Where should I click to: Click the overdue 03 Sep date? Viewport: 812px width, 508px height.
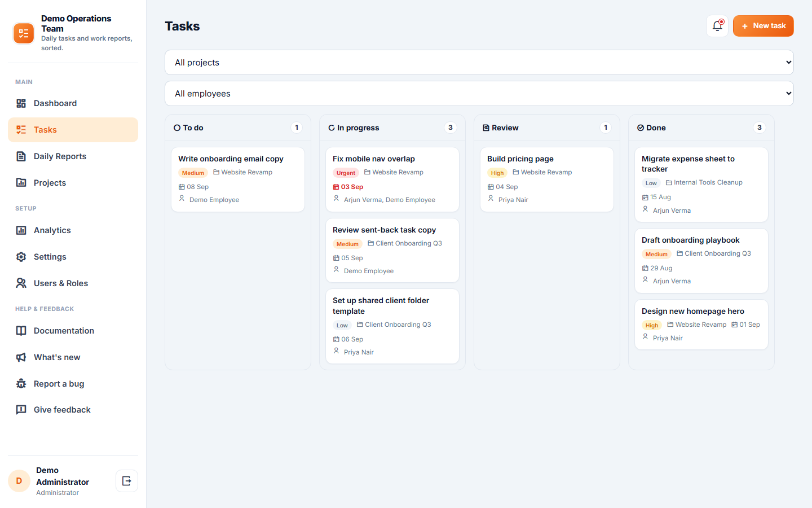(x=348, y=187)
